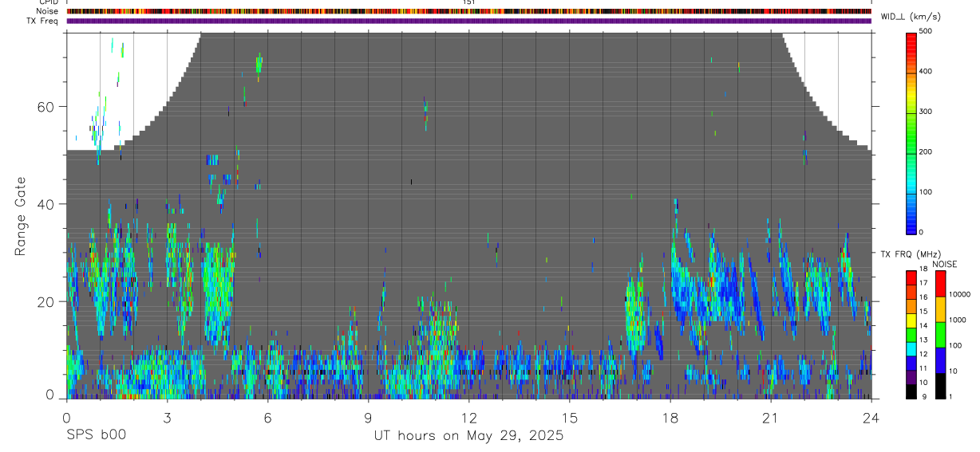Select the 'SPS b00' radar beam label
The image size is (980, 452).
coord(96,436)
